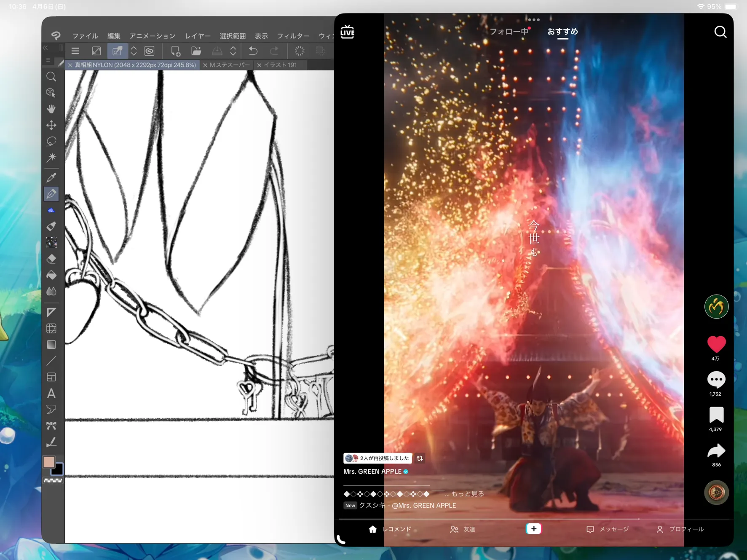Select the Object (cube) operation tool
Viewport: 747px width, 560px height.
point(51,93)
